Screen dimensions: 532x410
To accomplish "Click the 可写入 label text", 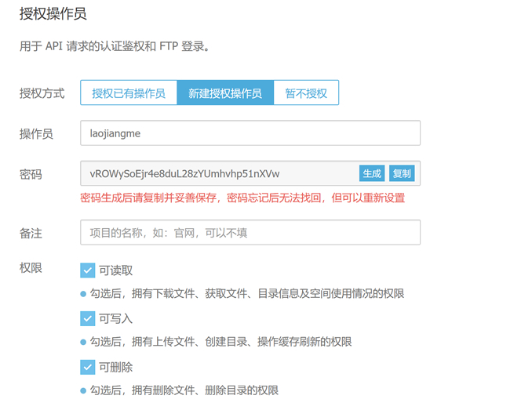I will click(x=115, y=319).
